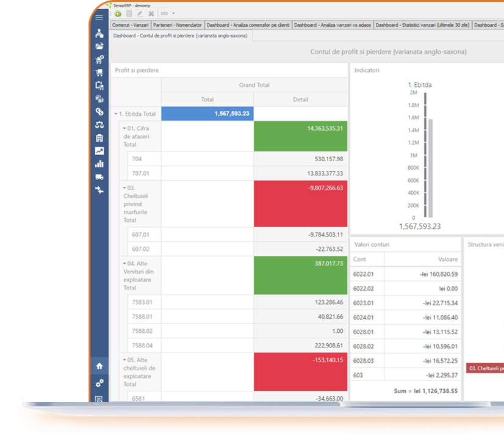Click the new sales cart icon

[x=99, y=59]
